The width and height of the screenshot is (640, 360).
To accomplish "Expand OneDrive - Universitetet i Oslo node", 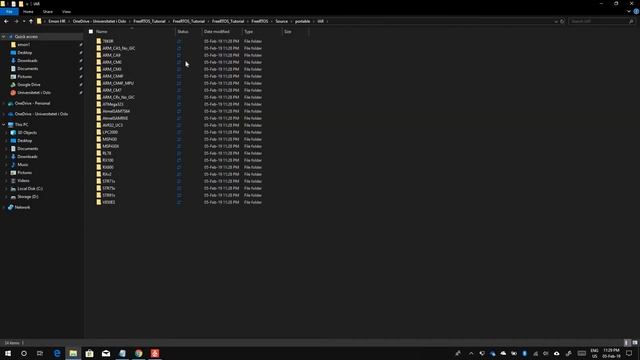I will [x=4, y=114].
